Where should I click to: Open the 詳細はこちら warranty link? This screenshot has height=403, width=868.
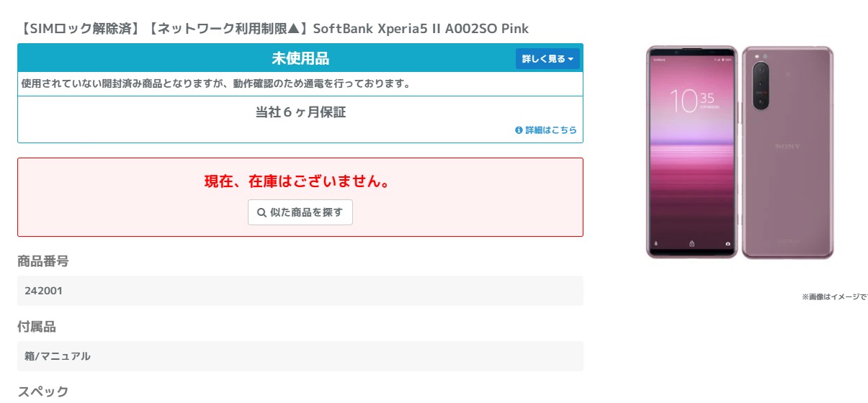click(550, 130)
